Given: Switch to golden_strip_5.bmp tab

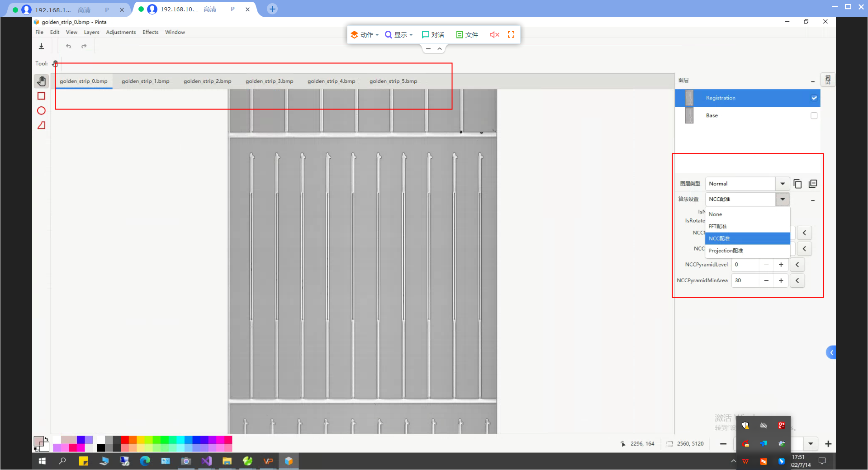Looking at the screenshot, I should [x=394, y=81].
